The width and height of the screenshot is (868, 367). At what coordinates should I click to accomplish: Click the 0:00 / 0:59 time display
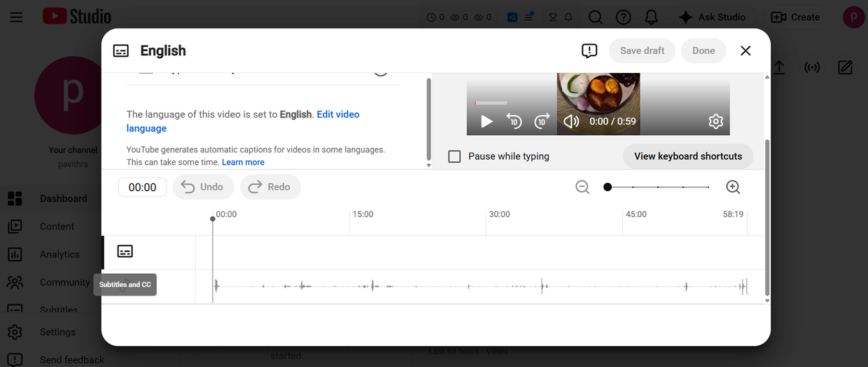pos(612,121)
